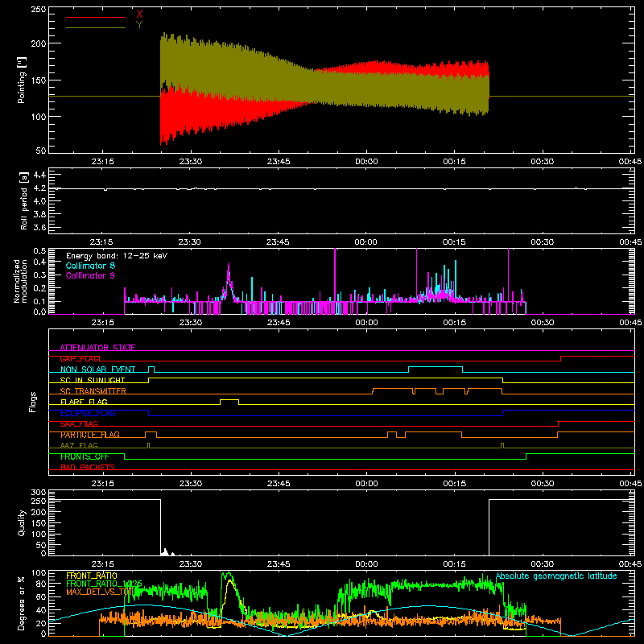Image resolution: width=644 pixels, height=644 pixels.
Task: Click the 23:30 time label under the Quality plot
Action: 190,564
